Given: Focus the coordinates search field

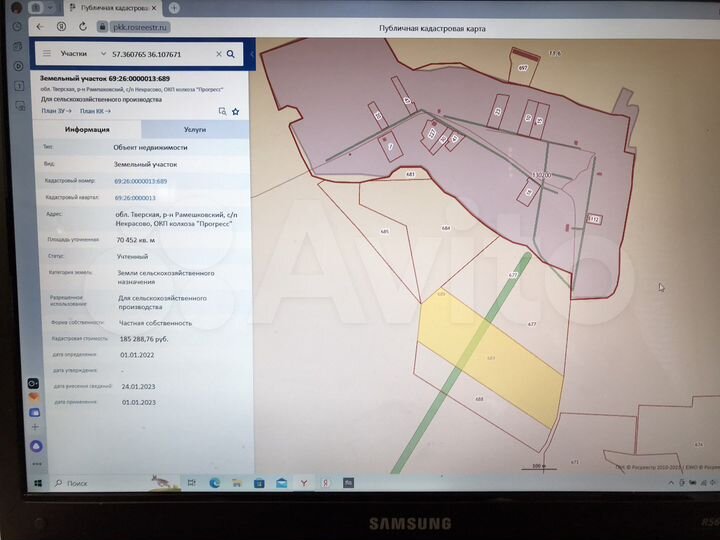Looking at the screenshot, I should tap(161, 54).
